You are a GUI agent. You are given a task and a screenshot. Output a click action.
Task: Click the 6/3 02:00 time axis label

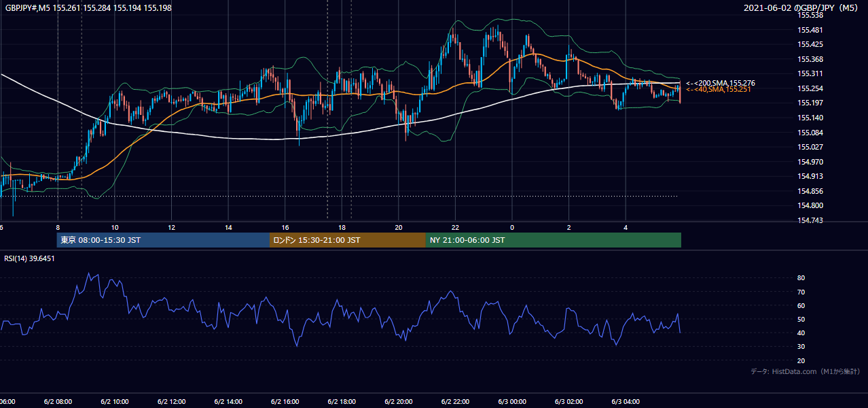tap(569, 402)
